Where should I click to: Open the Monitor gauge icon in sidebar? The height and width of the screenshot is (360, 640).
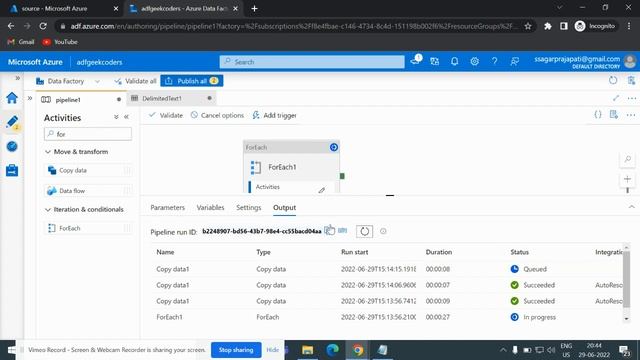coord(12,146)
